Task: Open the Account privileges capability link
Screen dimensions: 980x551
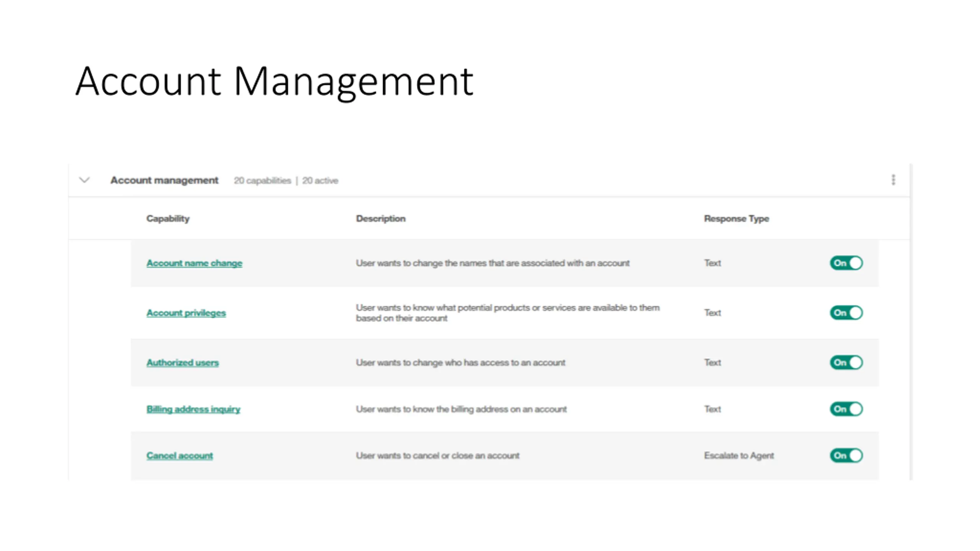Action: tap(186, 313)
